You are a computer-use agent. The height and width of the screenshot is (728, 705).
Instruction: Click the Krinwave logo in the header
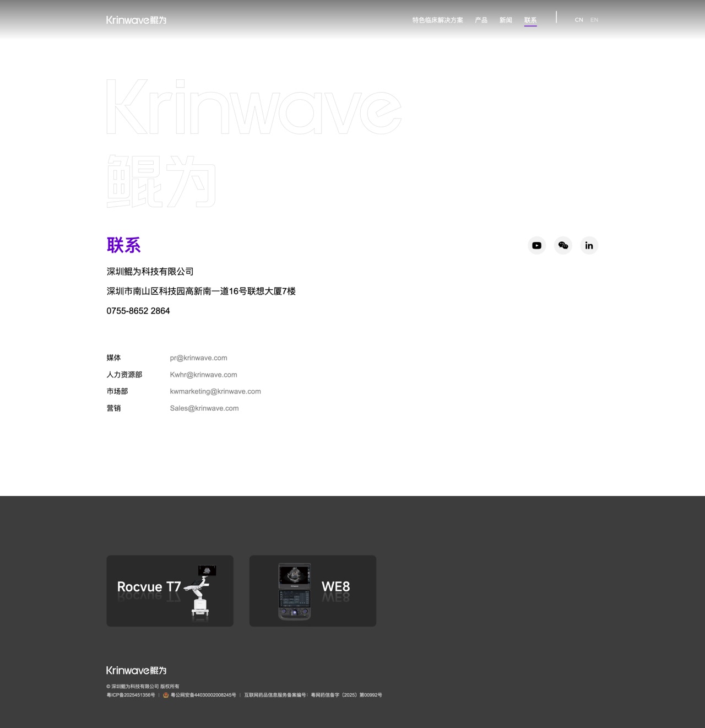(x=136, y=20)
